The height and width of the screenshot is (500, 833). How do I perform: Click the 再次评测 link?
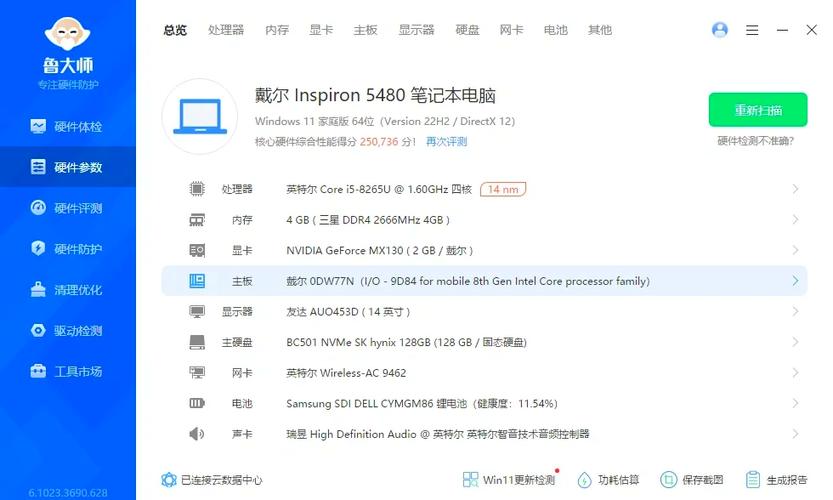tap(446, 141)
